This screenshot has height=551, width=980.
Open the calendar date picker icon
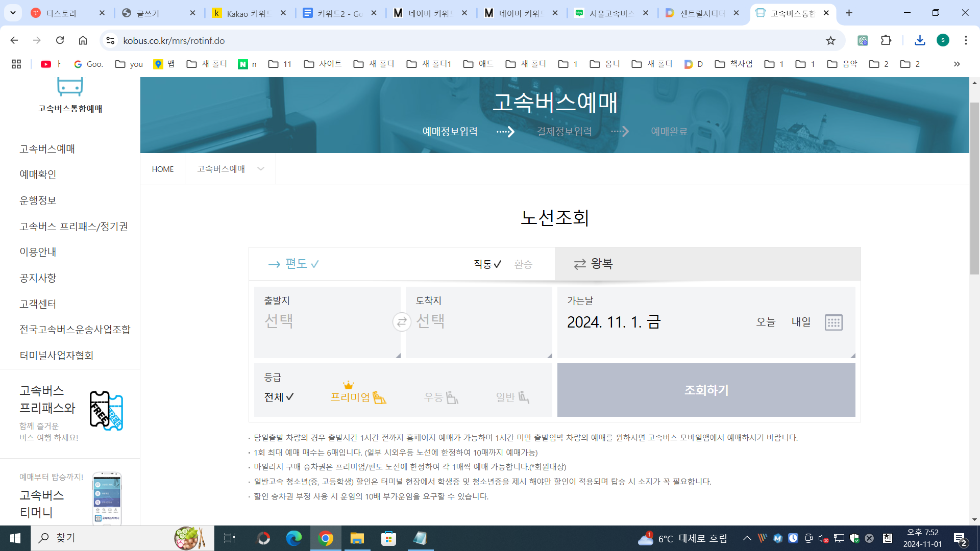834,322
